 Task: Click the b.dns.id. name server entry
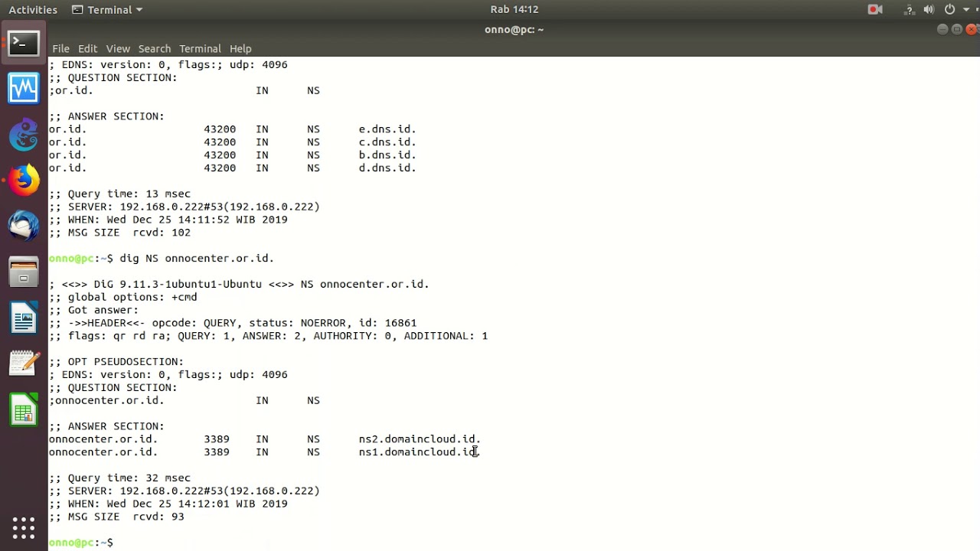pyautogui.click(x=387, y=155)
